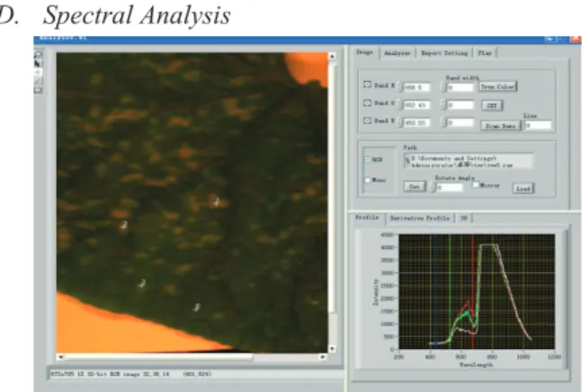Click the Wavelength axis label on the graph
The width and height of the screenshot is (582, 392).
[x=476, y=365]
